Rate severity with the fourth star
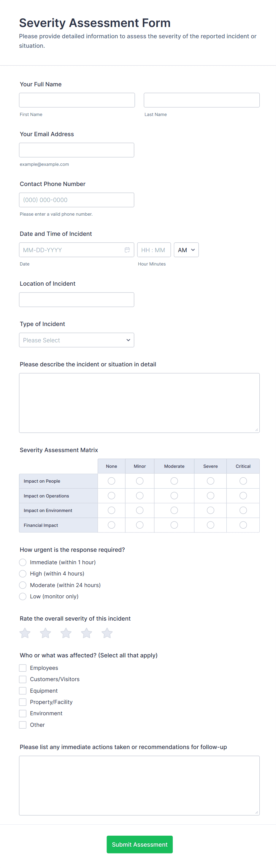The image size is (276, 868). (87, 633)
